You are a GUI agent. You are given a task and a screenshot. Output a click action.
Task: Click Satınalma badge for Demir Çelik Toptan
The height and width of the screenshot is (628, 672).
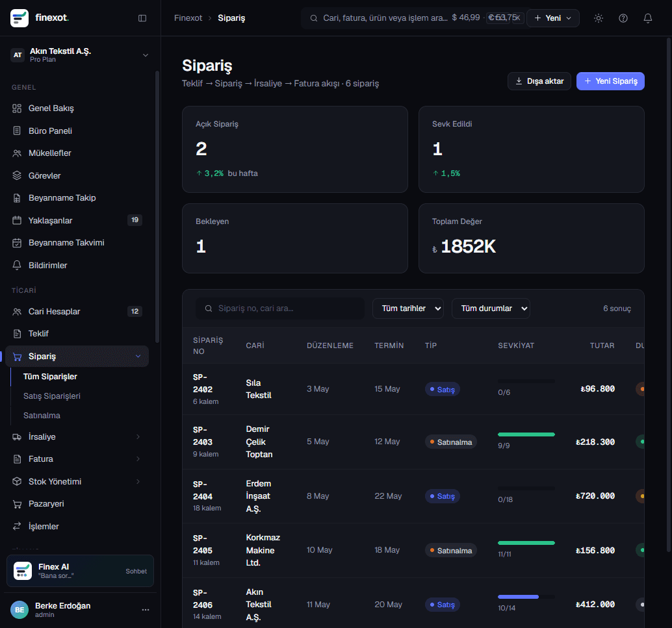click(451, 442)
